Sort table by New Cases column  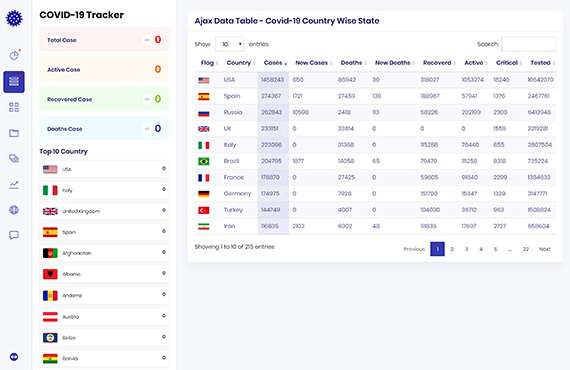[313, 63]
